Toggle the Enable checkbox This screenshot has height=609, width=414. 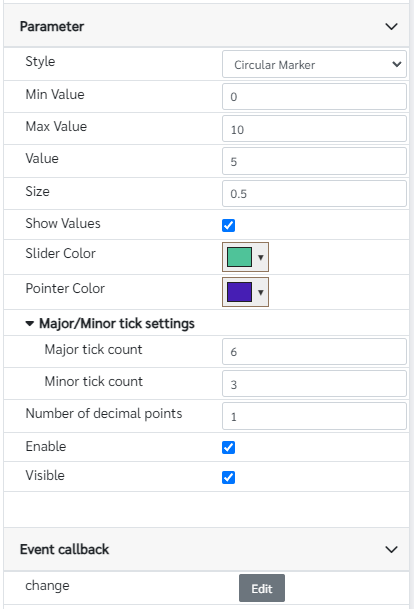click(x=228, y=447)
